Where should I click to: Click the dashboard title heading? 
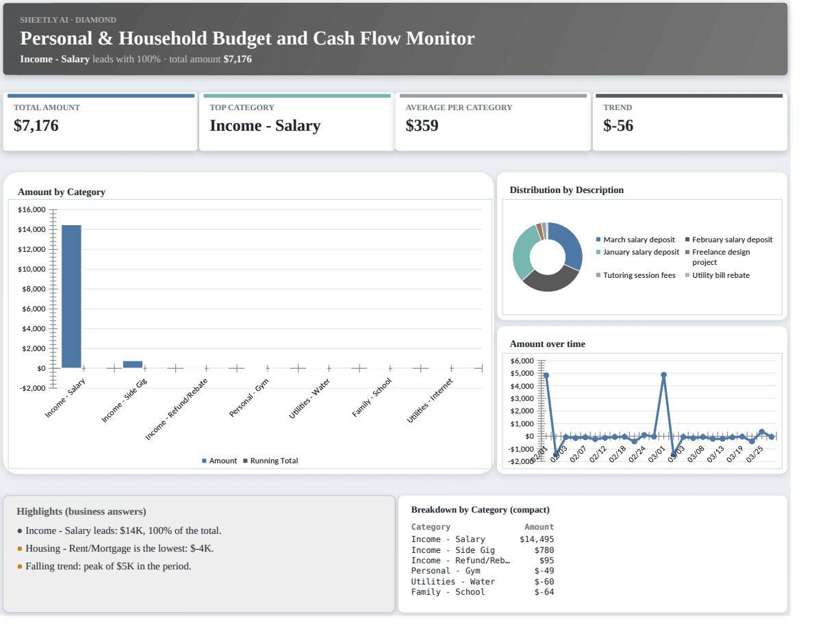pyautogui.click(x=247, y=38)
